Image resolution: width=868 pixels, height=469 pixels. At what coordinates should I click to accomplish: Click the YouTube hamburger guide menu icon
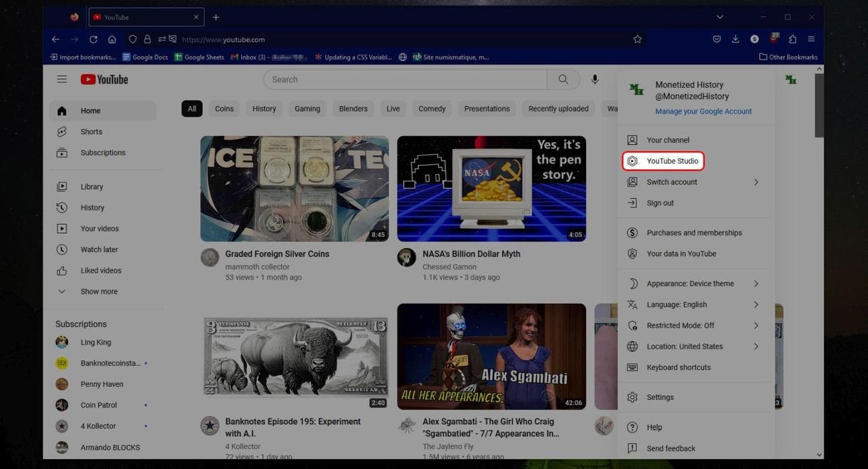pos(61,79)
